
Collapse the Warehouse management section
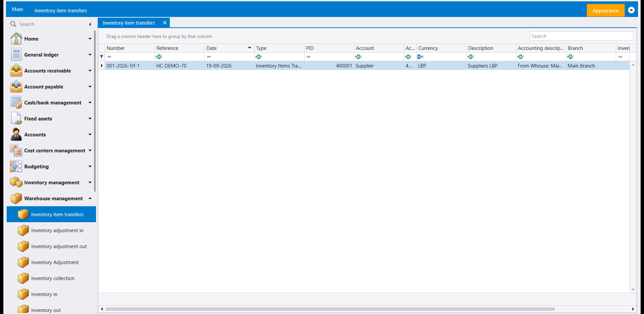(90, 198)
